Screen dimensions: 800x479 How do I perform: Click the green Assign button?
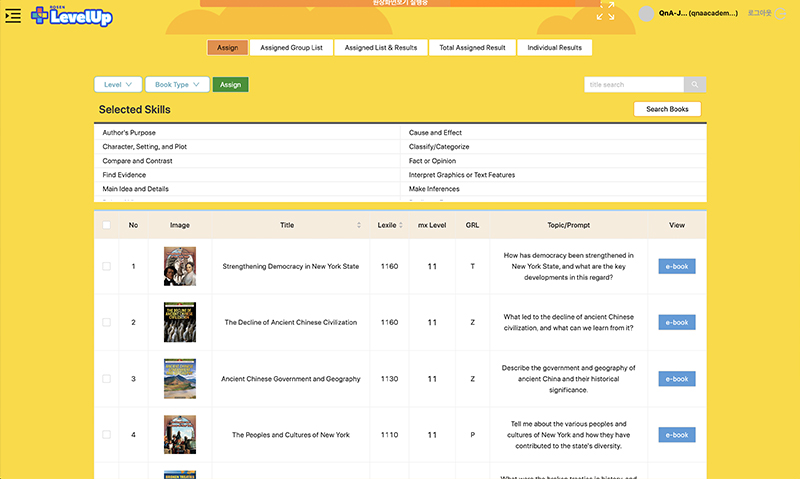[x=230, y=85]
